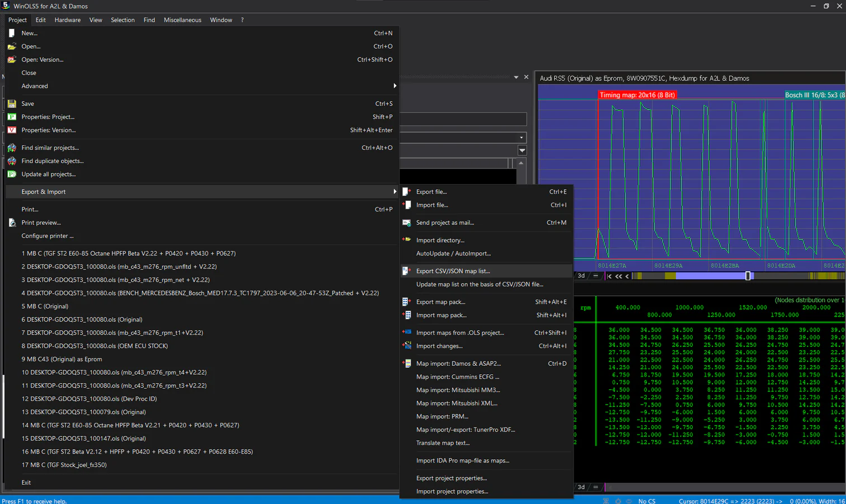The height and width of the screenshot is (504, 846).
Task: Click the red Properties: Version icon
Action: [x=12, y=130]
